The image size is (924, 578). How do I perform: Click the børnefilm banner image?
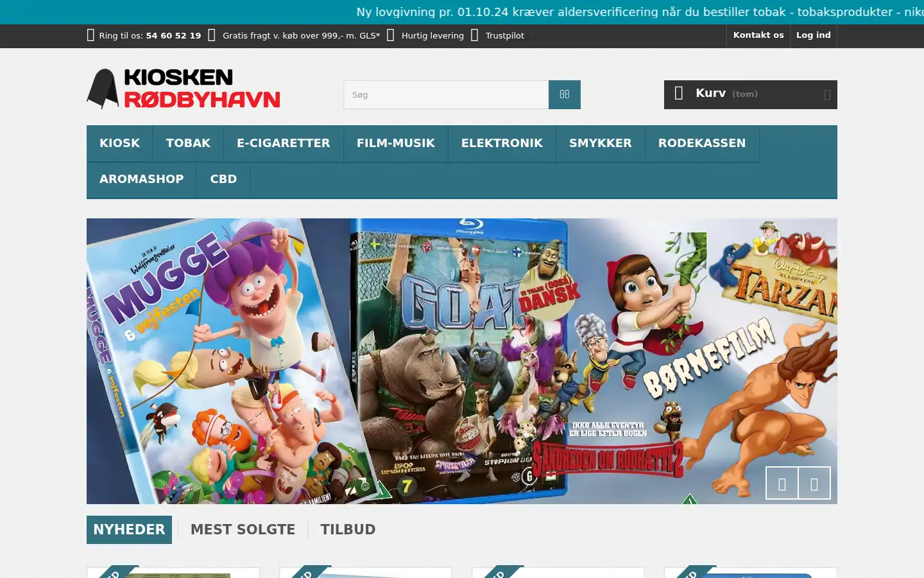[x=462, y=361]
